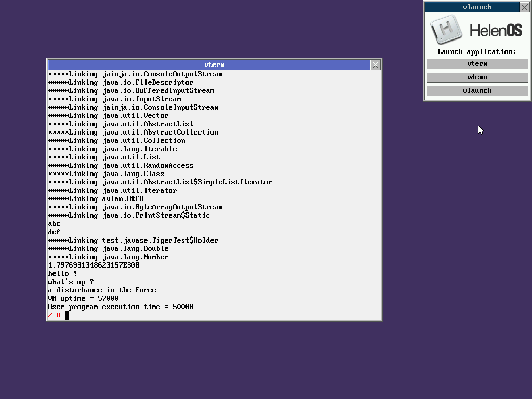This screenshot has width=532, height=399.
Task: Click the 'hello !' output line
Action: pyautogui.click(x=62, y=274)
